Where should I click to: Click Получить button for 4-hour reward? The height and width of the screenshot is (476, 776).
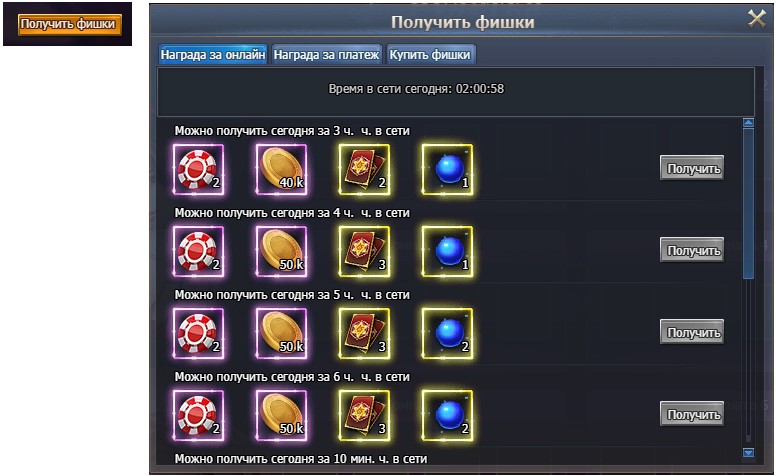click(x=692, y=250)
